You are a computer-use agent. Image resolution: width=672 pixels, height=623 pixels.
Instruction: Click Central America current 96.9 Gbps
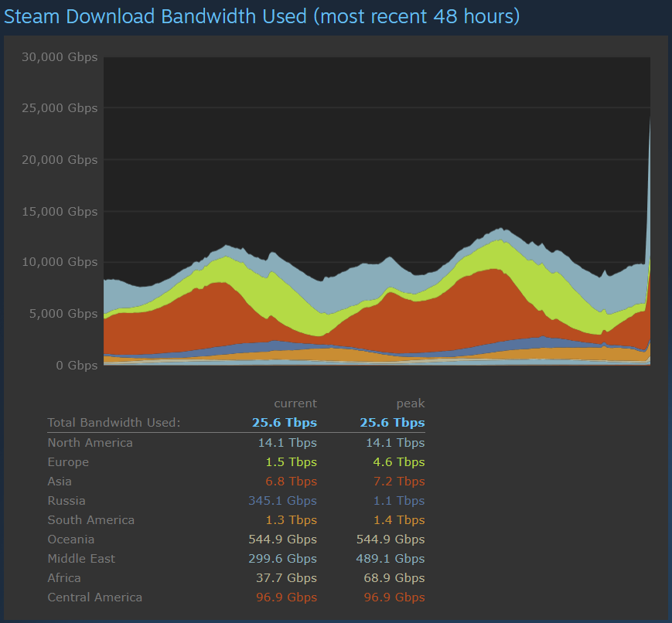coord(286,597)
